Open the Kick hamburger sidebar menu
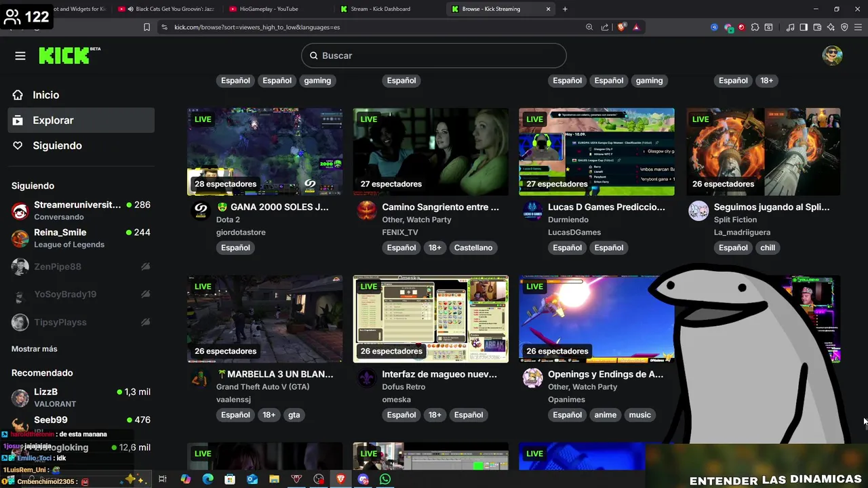Image resolution: width=868 pixels, height=488 pixels. tap(20, 56)
